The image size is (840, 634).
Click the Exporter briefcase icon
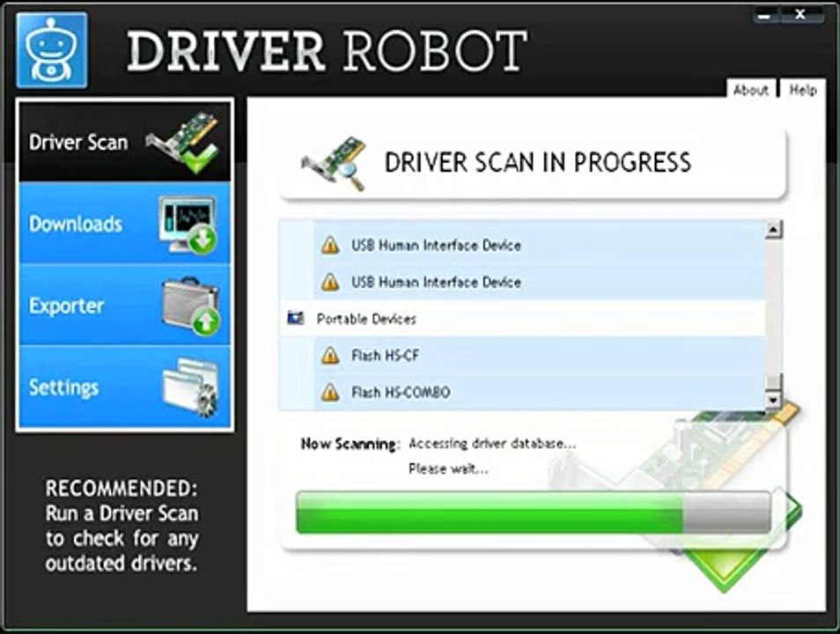click(191, 306)
